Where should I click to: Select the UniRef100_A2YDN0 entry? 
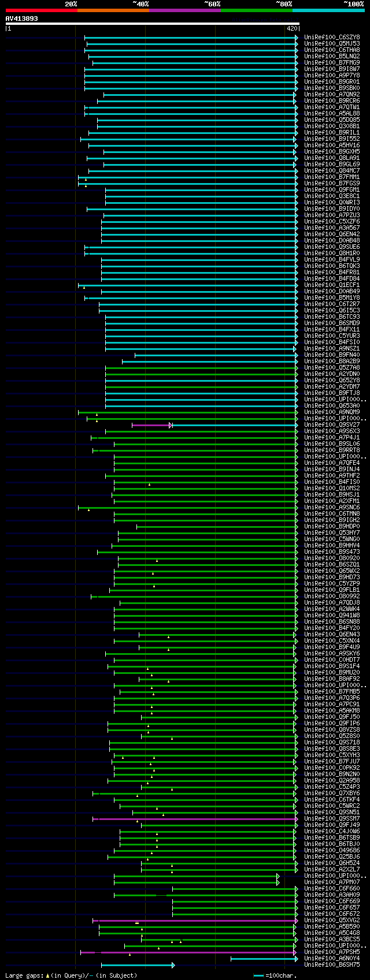[x=332, y=374]
